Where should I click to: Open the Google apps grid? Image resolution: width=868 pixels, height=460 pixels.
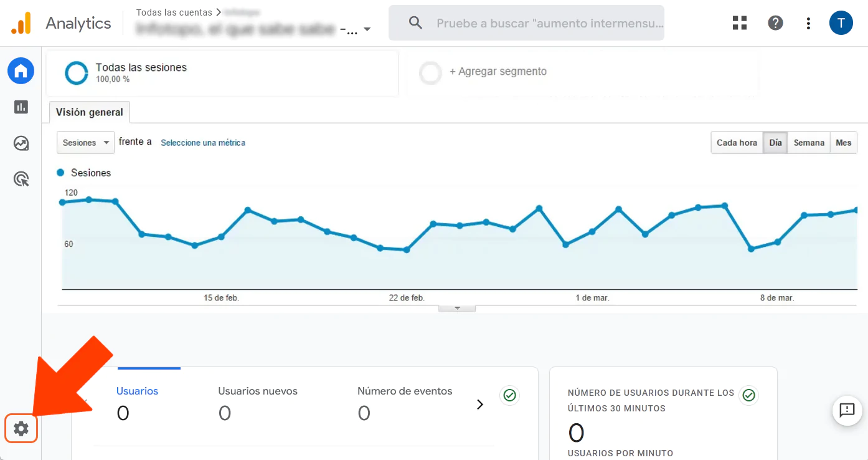tap(739, 22)
